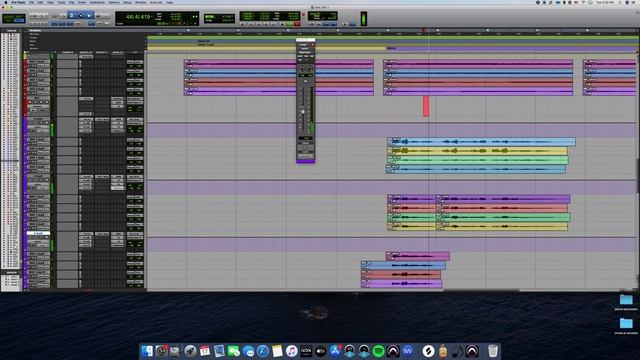
Task: Open Splice from the dock
Action: coord(428,351)
